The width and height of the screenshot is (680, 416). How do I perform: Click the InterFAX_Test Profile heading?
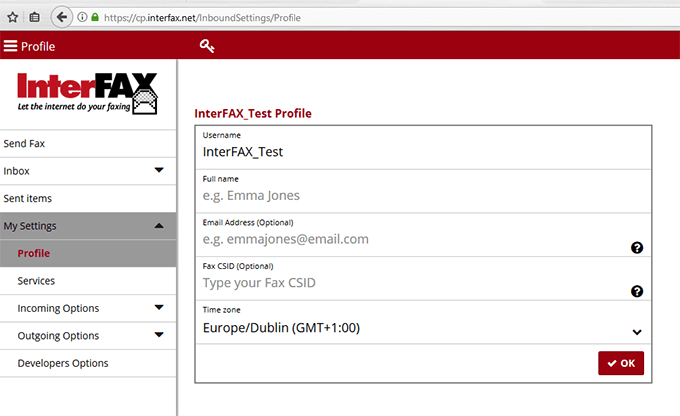point(253,114)
